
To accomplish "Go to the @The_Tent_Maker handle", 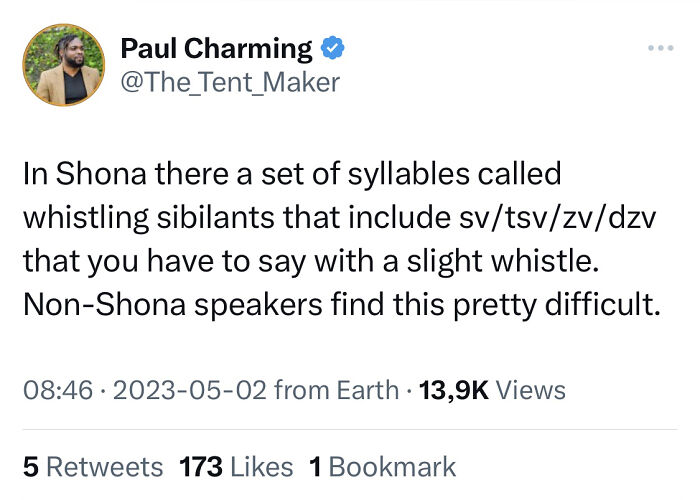I will click(230, 82).
